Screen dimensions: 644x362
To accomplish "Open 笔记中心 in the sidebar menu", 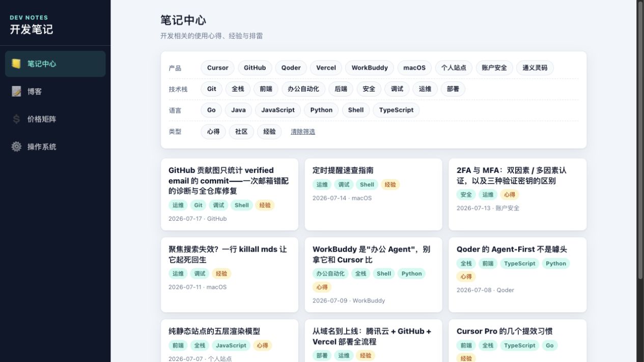I will pyautogui.click(x=55, y=64).
